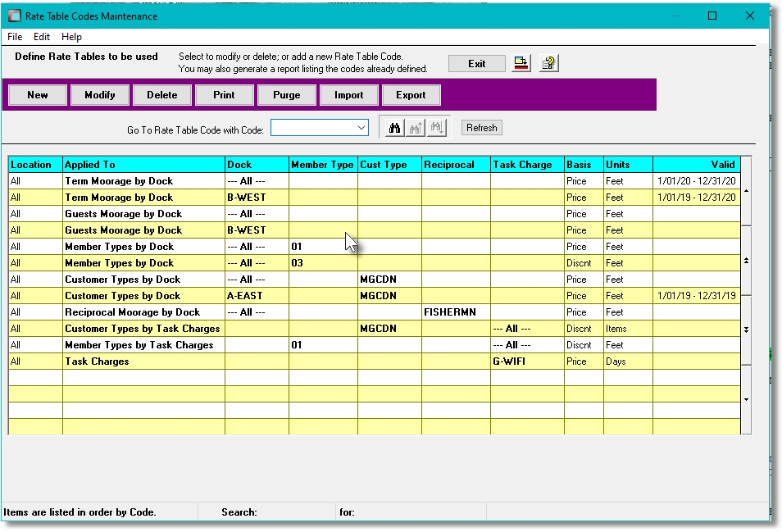Image resolution: width=782 pixels, height=532 pixels.
Task: Click the find-next binoculars icon with down arrow
Action: pos(437,126)
